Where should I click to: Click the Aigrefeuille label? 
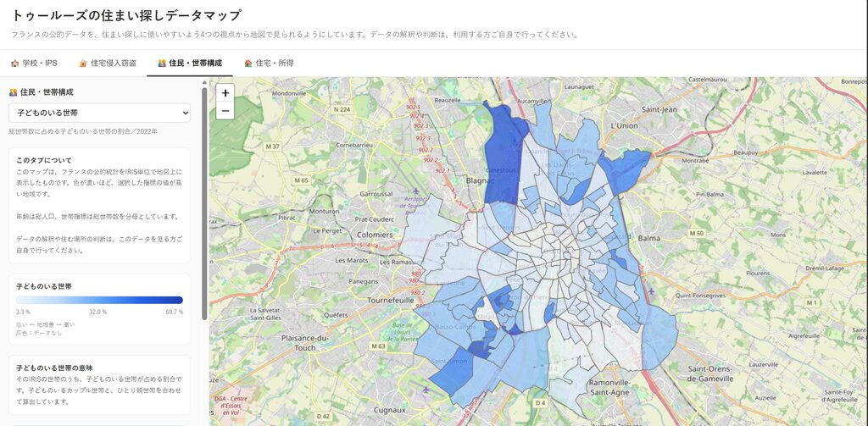pos(806,336)
